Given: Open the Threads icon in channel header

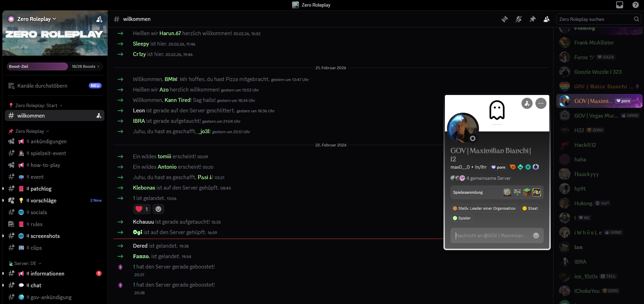Looking at the screenshot, I should 504,19.
